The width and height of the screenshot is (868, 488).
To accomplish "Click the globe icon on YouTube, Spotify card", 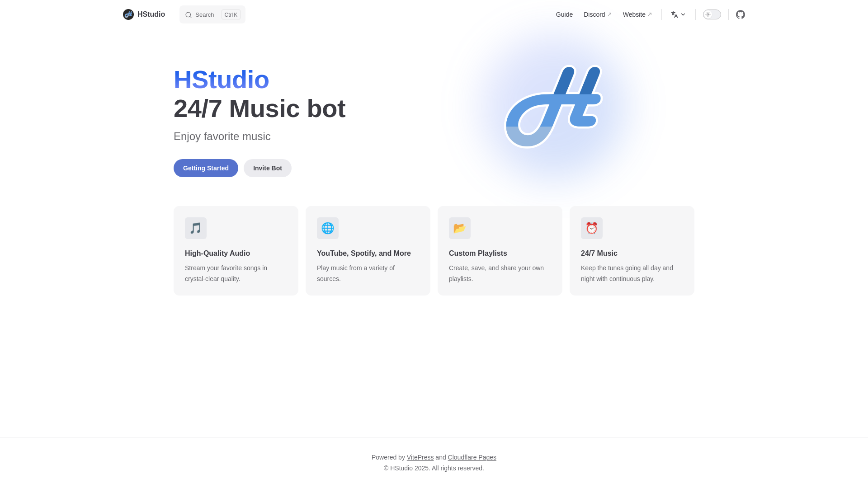I will [328, 228].
